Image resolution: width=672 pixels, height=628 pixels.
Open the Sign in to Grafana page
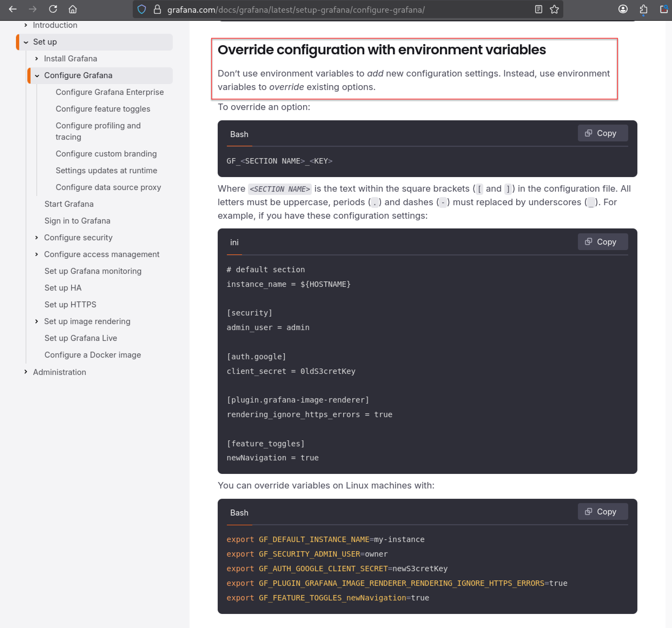77,221
